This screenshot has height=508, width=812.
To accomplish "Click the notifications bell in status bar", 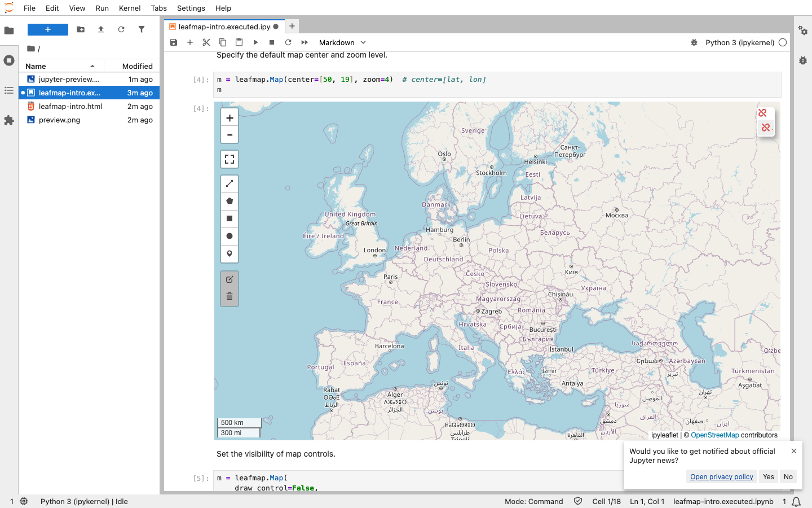I will [x=796, y=501].
